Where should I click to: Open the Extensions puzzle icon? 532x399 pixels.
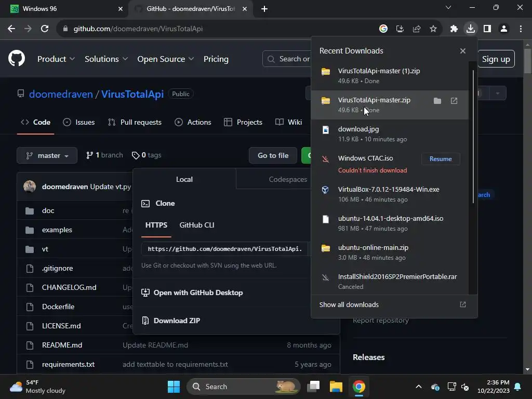point(454,29)
